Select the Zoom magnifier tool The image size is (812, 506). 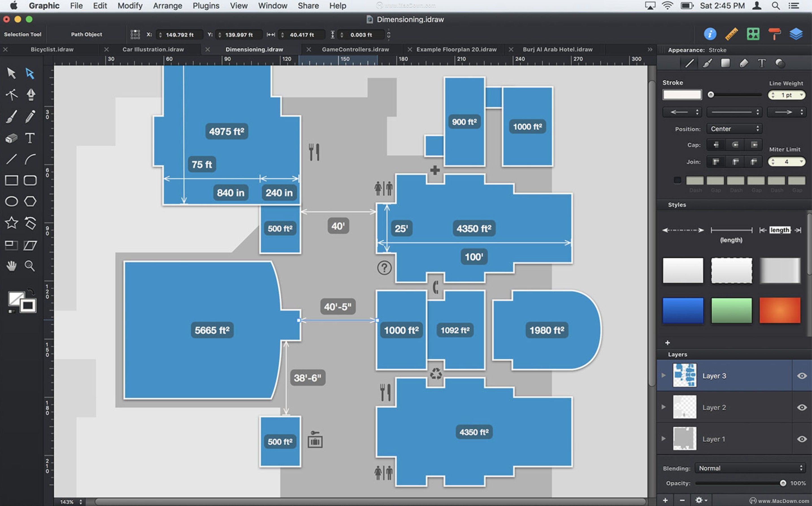[30, 266]
